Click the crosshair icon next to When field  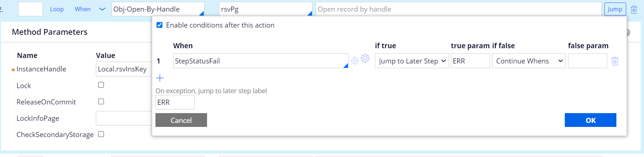[355, 61]
